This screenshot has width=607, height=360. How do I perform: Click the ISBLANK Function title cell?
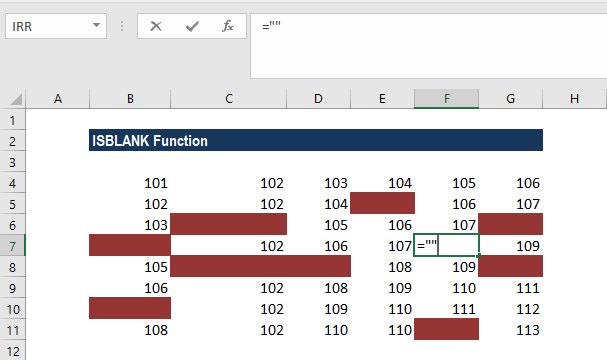[x=316, y=140]
